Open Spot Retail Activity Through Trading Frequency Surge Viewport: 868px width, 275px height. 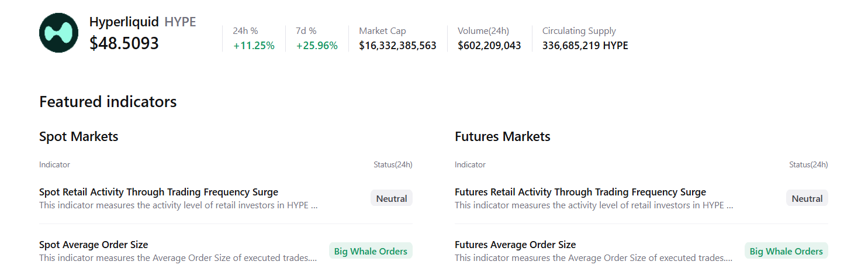(x=158, y=192)
